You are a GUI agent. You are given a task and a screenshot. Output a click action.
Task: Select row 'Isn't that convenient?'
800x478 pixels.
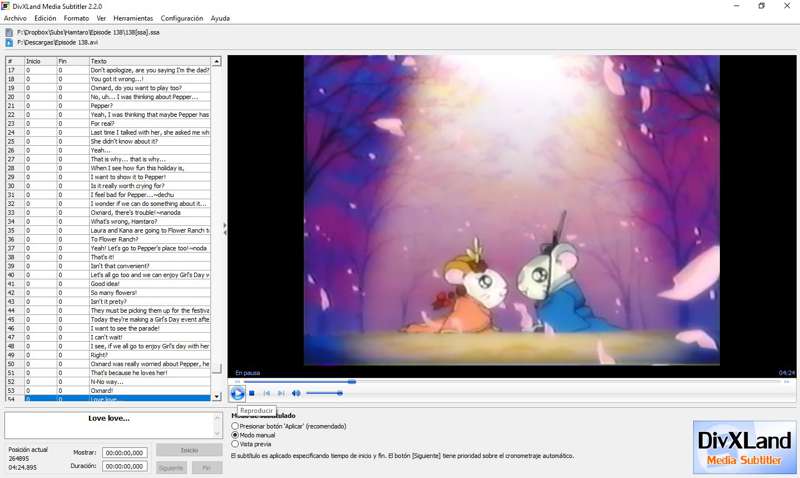(x=108, y=266)
